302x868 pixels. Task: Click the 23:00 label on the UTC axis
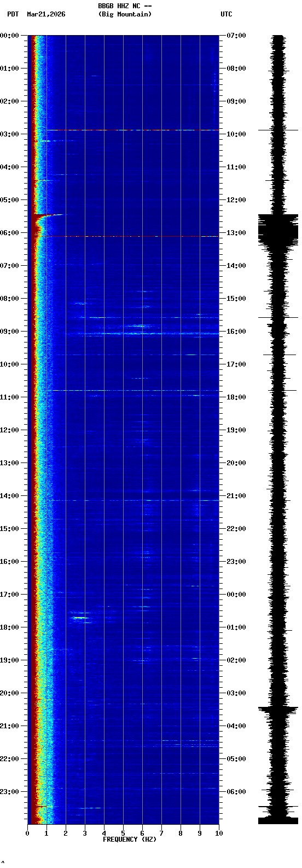coord(236,562)
